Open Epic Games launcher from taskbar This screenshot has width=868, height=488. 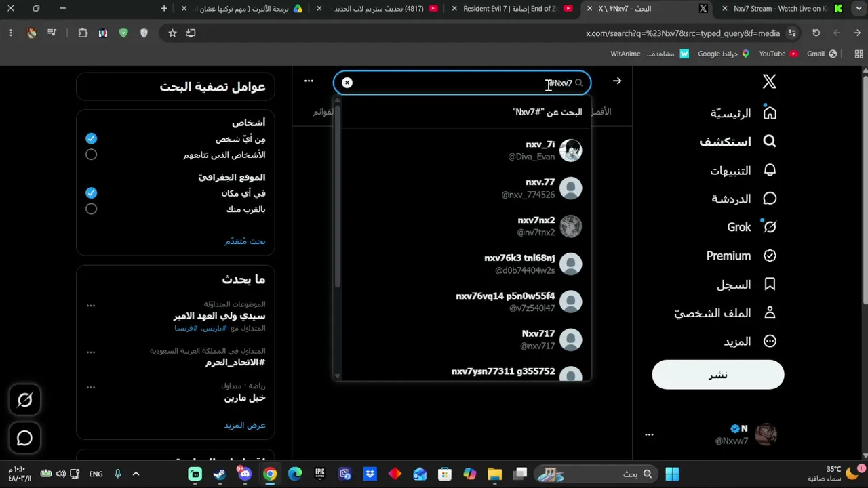tap(320, 474)
